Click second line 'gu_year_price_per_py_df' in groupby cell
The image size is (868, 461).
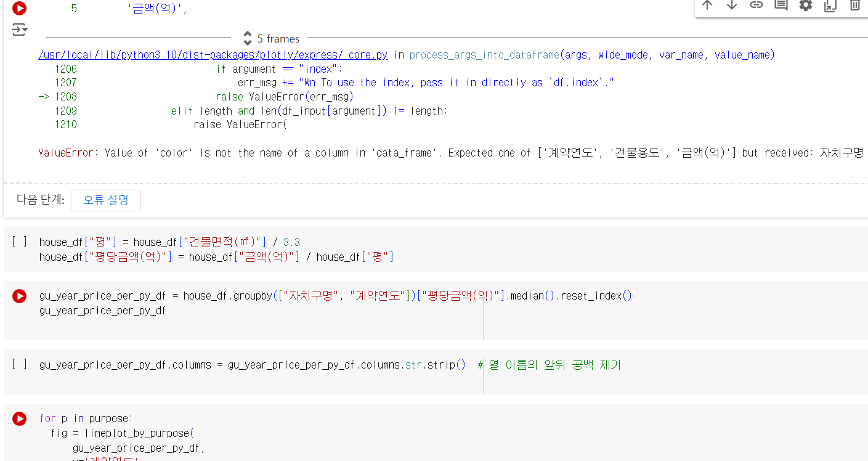pos(102,311)
